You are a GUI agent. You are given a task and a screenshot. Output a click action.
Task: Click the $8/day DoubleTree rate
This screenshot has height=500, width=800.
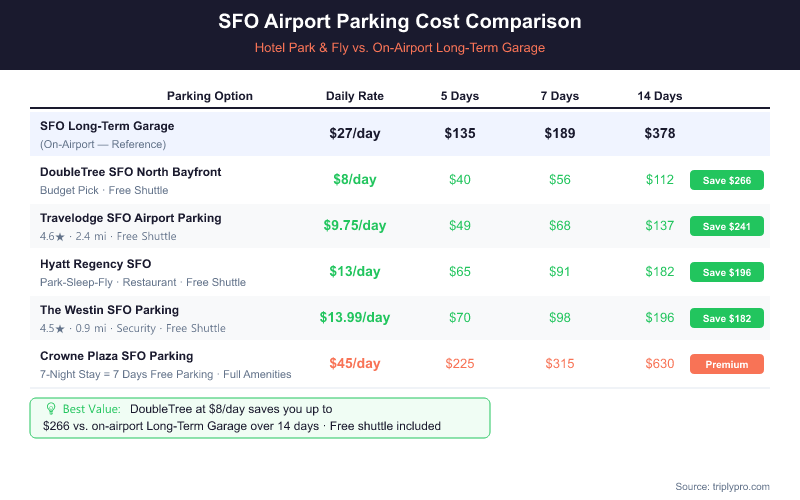[355, 180]
